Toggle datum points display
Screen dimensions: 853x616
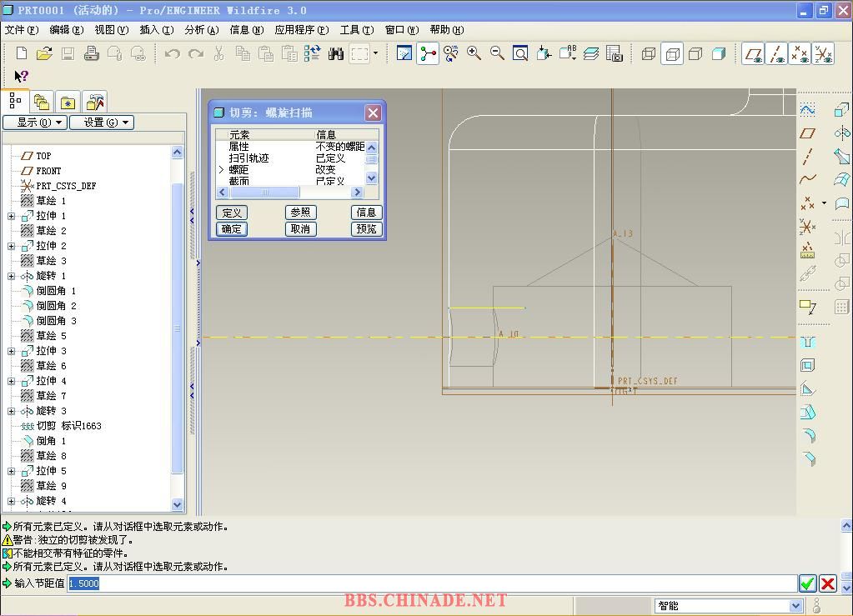coord(800,54)
